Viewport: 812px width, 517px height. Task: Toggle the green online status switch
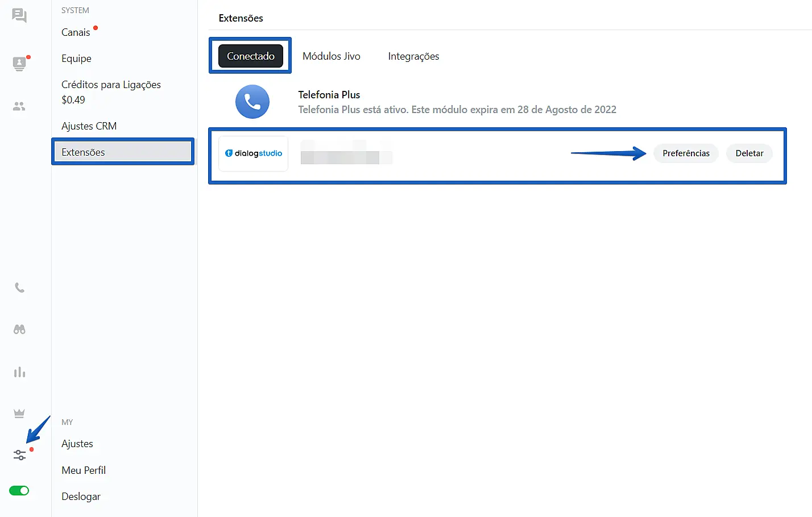pyautogui.click(x=19, y=490)
